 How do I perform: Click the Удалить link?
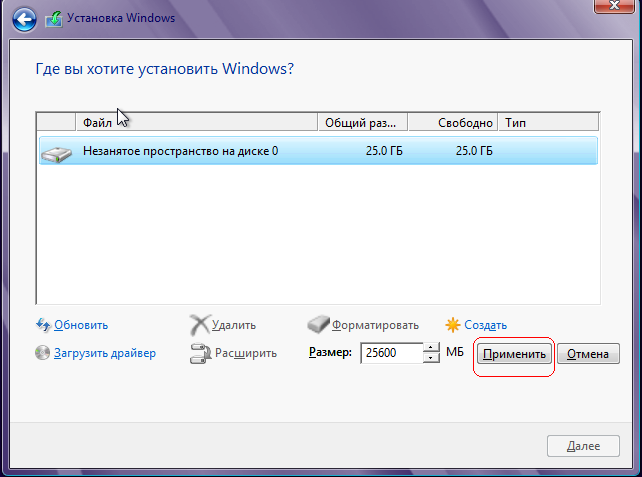pos(234,325)
